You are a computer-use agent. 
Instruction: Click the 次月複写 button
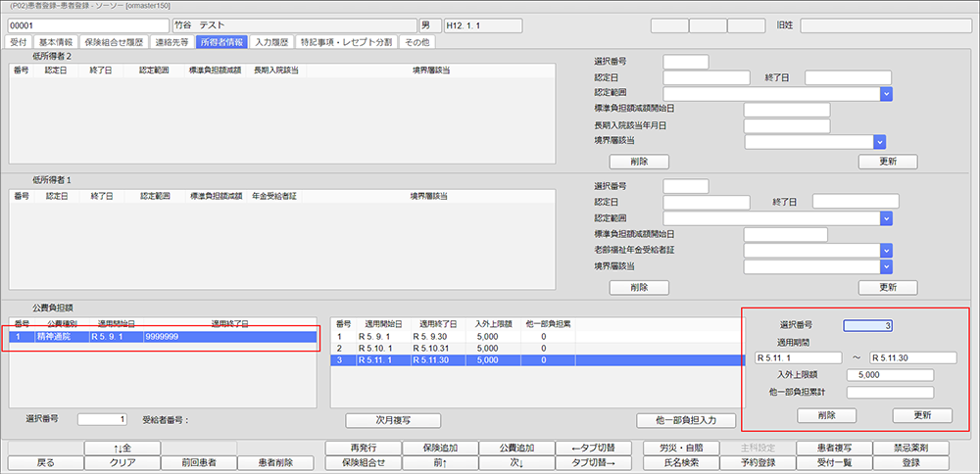(392, 420)
